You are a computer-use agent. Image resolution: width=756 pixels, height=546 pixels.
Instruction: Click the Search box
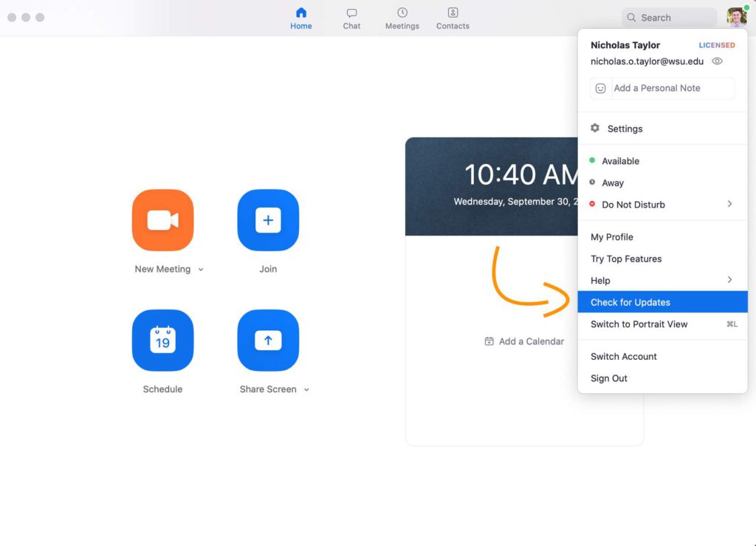tap(669, 18)
